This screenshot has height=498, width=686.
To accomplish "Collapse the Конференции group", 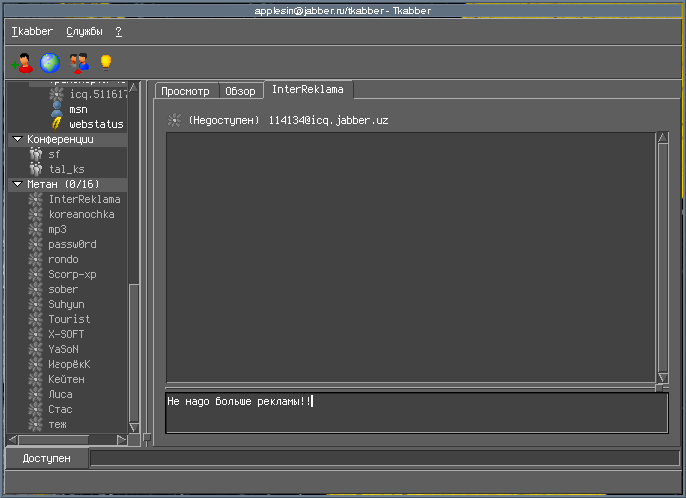I will click(18, 140).
